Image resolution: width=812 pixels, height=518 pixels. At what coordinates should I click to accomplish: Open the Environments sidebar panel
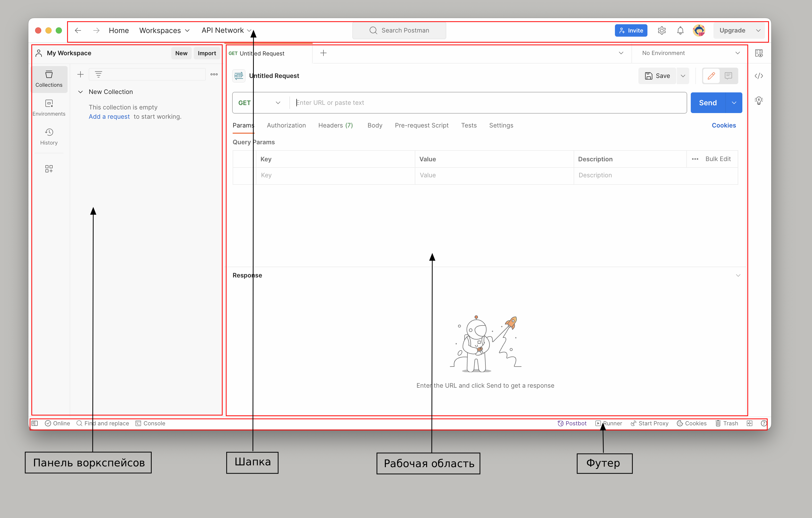(49, 108)
